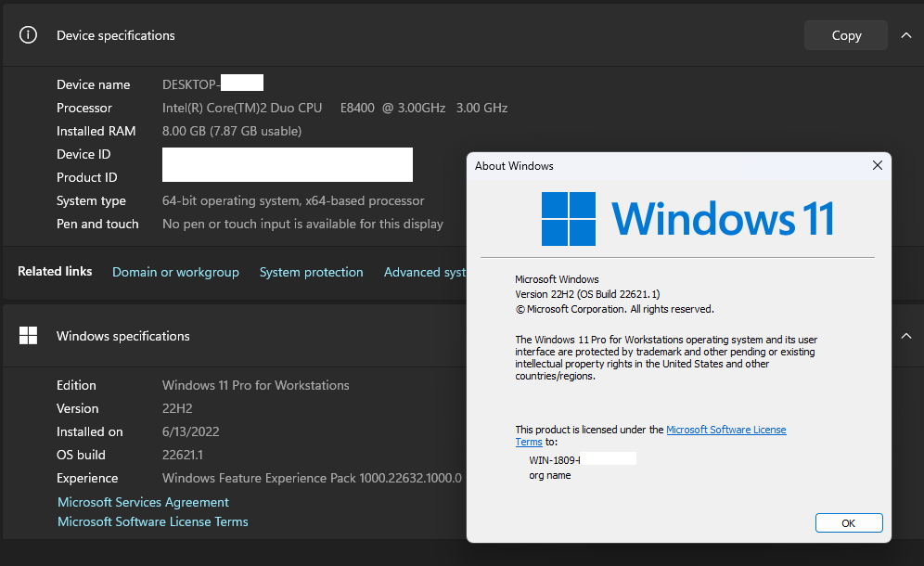Select the No pen or touch input text
Screen dimensions: 924x566
click(x=302, y=224)
